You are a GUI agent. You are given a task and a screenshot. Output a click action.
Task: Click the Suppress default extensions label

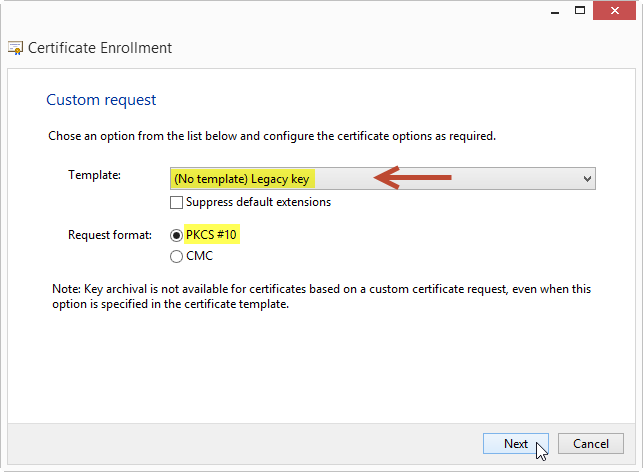258,202
